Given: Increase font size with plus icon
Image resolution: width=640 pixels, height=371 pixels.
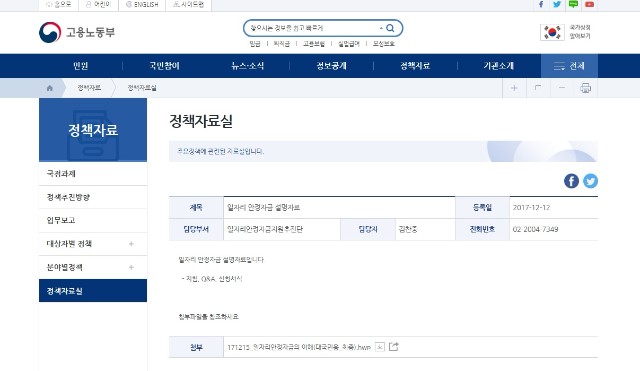Looking at the screenshot, I should point(514,88).
